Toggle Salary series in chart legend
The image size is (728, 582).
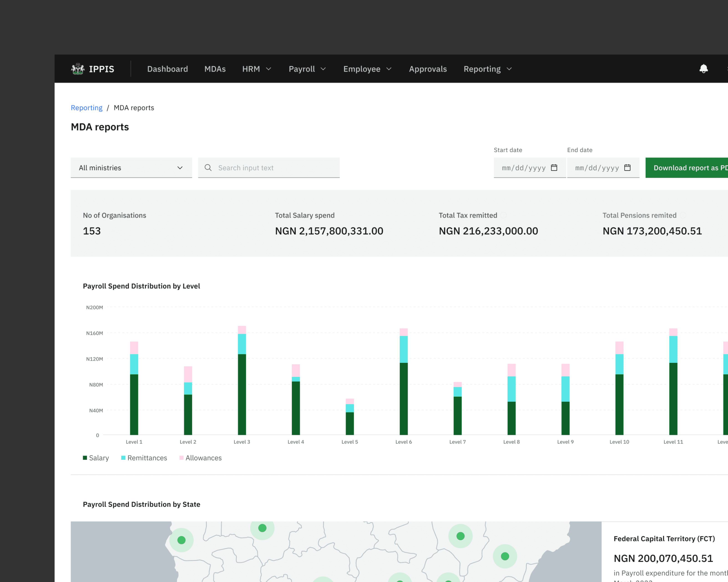tap(96, 458)
